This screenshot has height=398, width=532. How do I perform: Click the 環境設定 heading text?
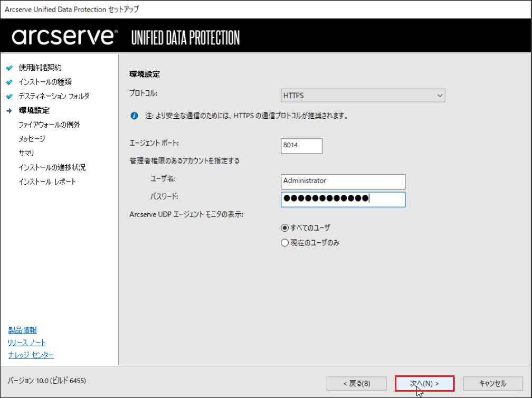tap(145, 74)
